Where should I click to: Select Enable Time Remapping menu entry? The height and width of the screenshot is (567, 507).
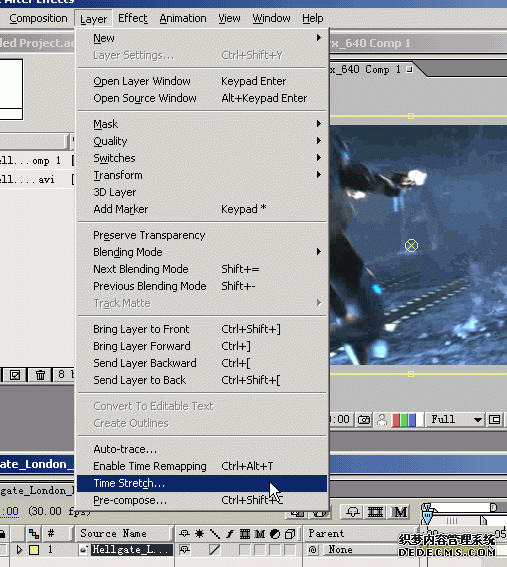(x=202, y=466)
